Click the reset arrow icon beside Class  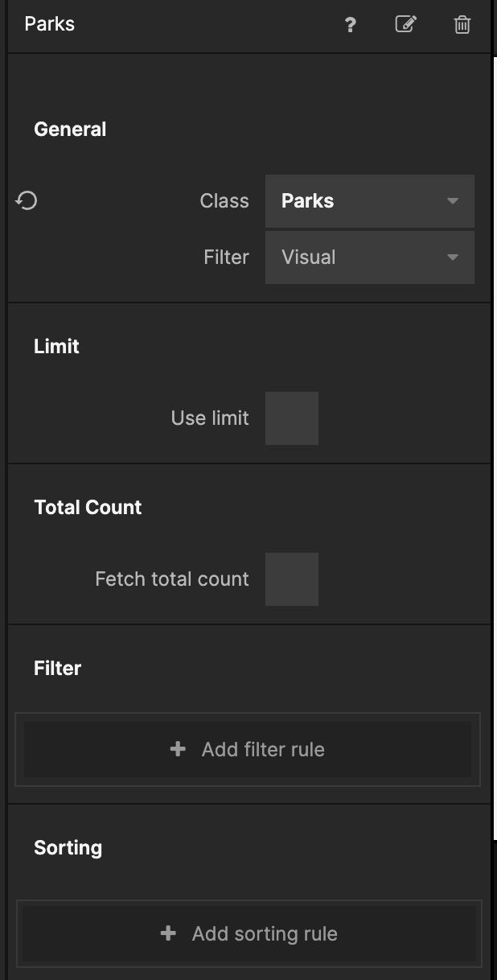point(27,200)
